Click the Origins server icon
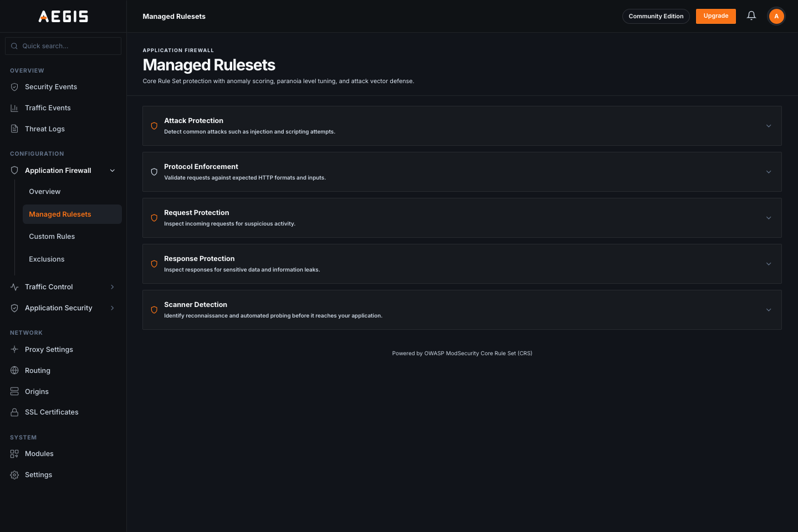The image size is (798, 532). pos(14,392)
